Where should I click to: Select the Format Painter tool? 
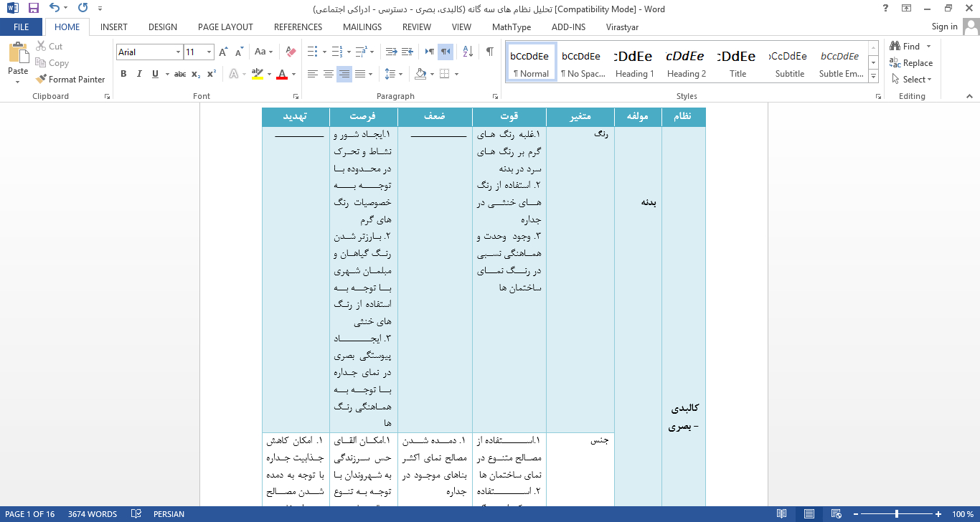[70, 79]
